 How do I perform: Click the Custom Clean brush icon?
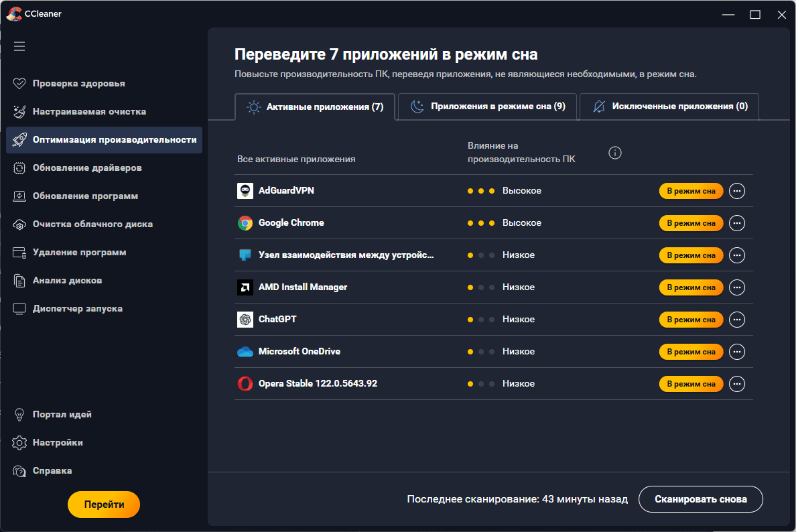tap(19, 112)
